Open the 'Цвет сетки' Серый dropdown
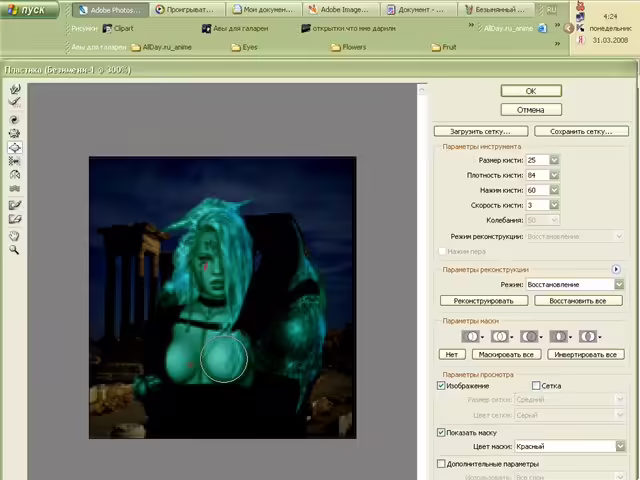The image size is (640, 480). click(x=620, y=415)
